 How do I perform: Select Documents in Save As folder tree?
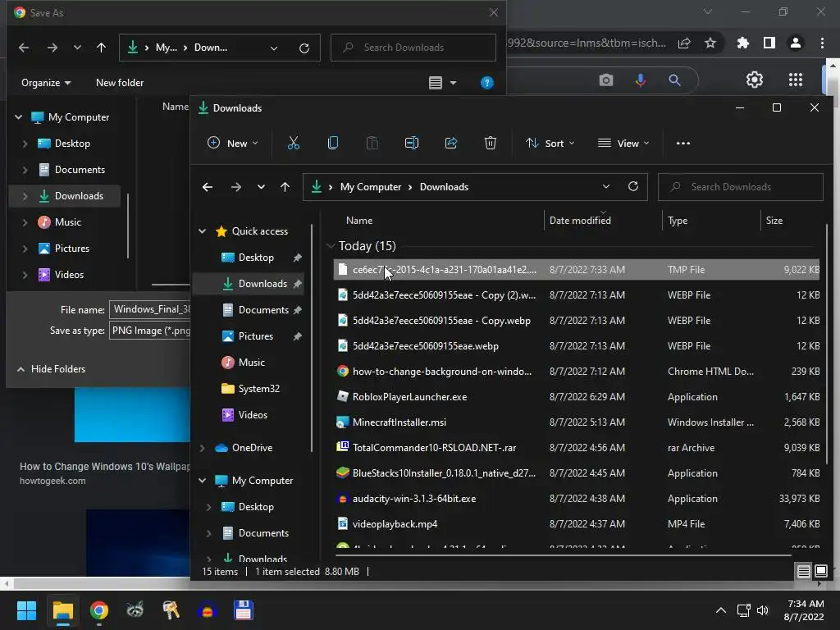[x=80, y=169]
